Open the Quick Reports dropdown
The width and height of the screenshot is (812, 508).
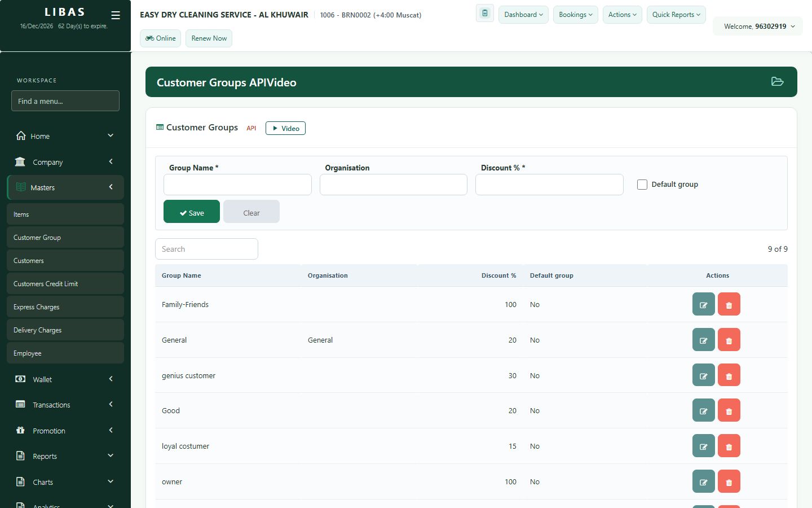[676, 15]
